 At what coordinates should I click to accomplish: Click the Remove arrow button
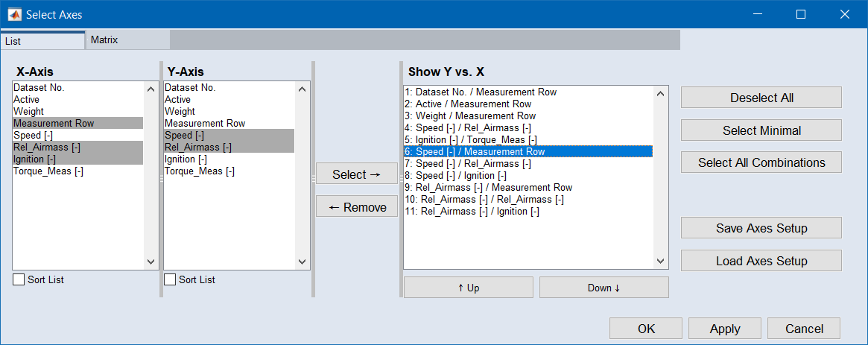pos(357,207)
